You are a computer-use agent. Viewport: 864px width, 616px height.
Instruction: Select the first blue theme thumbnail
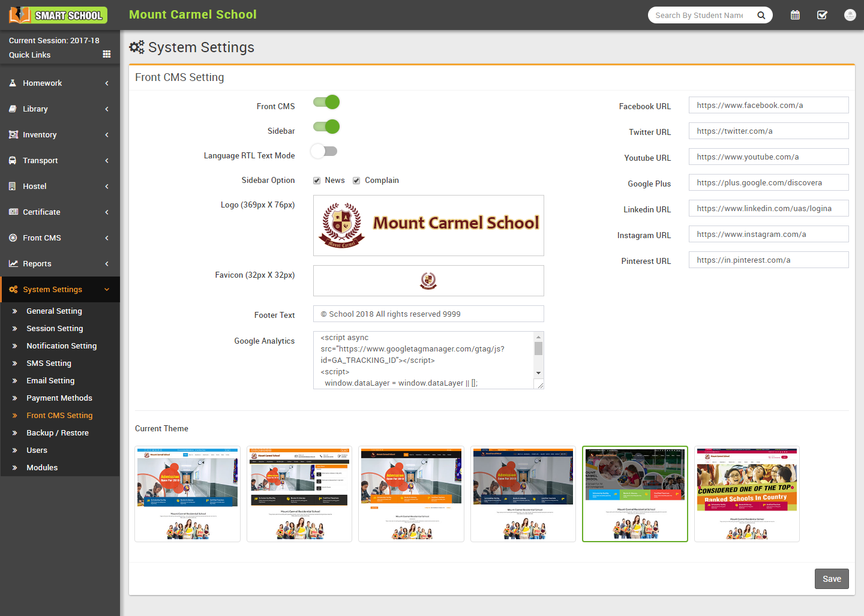tap(187, 494)
